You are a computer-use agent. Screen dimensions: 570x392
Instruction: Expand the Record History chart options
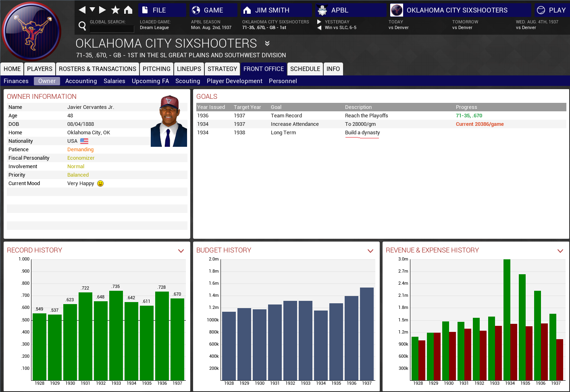pos(181,251)
